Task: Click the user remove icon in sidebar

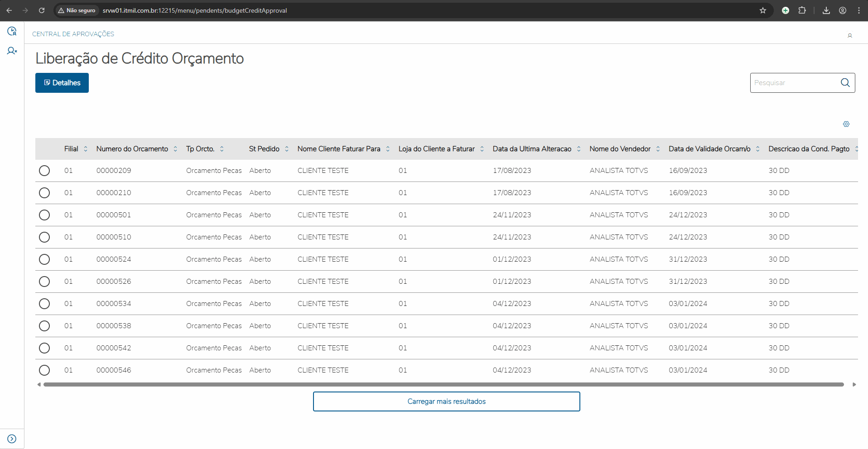Action: pos(12,51)
